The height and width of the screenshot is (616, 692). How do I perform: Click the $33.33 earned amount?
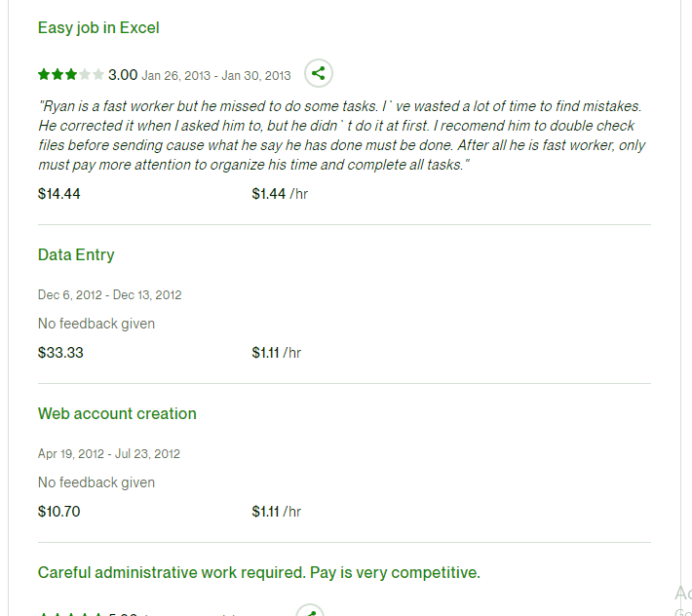tap(60, 353)
